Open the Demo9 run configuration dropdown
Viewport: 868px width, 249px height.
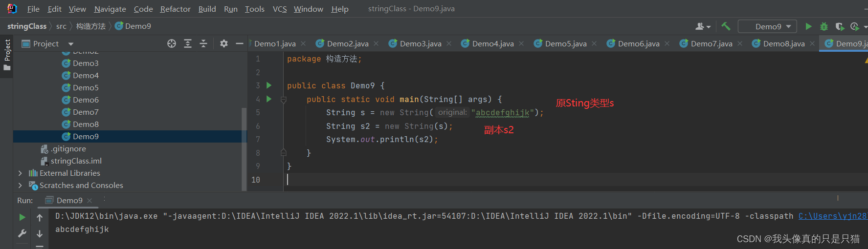[767, 26]
